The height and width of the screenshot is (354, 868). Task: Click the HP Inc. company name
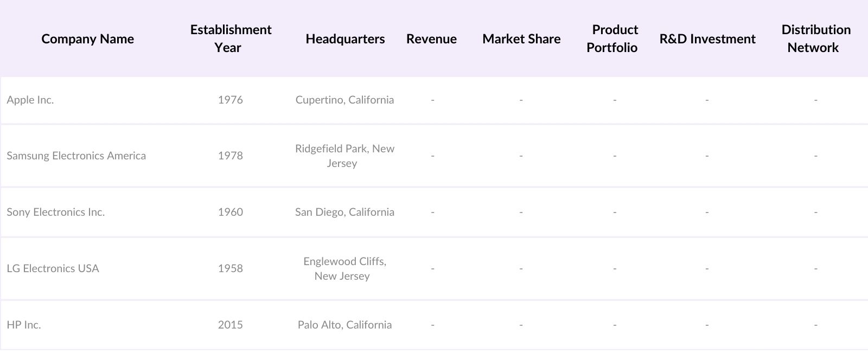(24, 325)
